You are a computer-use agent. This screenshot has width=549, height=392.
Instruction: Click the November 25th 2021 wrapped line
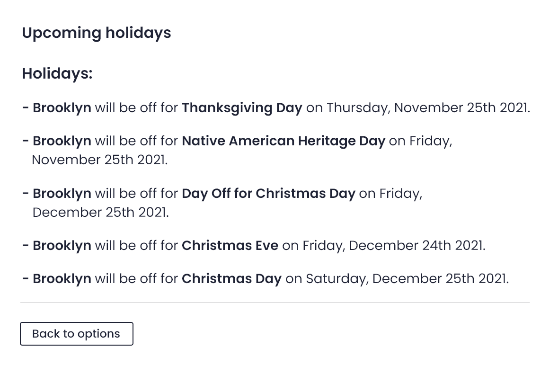pyautogui.click(x=100, y=160)
